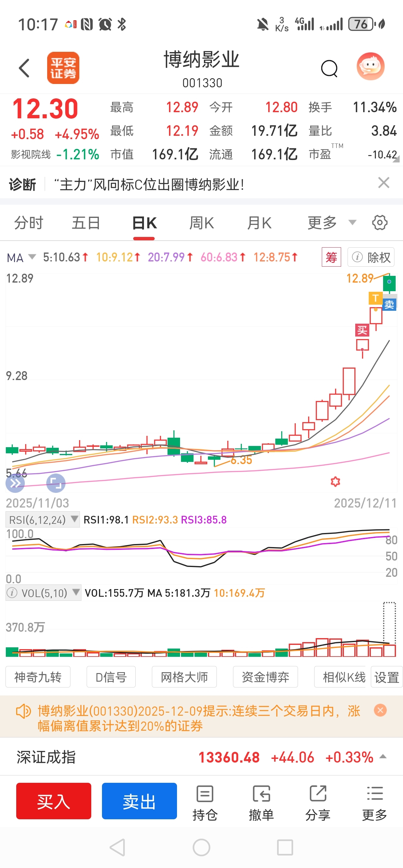Tap the Android back navigation button
Screen dimensions: 403x868
pos(118,847)
